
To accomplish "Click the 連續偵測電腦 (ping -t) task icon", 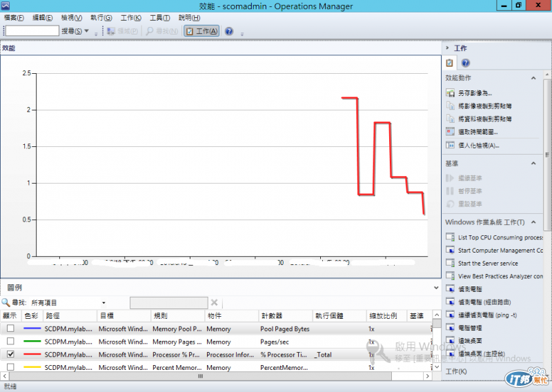I will 450,315.
